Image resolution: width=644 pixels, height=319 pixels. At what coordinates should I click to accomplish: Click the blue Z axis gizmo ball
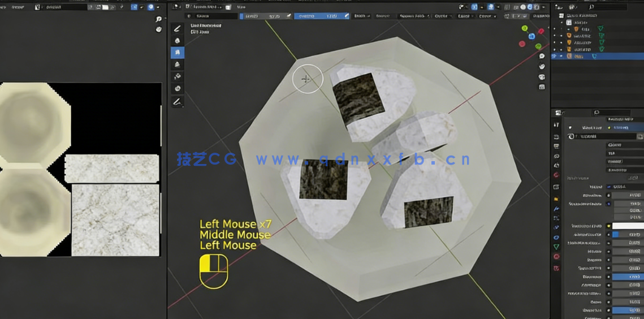[531, 36]
